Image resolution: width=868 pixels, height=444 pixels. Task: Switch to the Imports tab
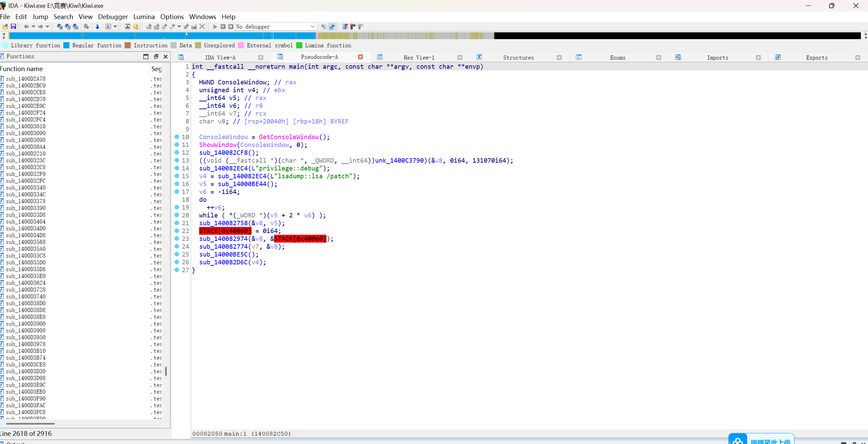[718, 57]
